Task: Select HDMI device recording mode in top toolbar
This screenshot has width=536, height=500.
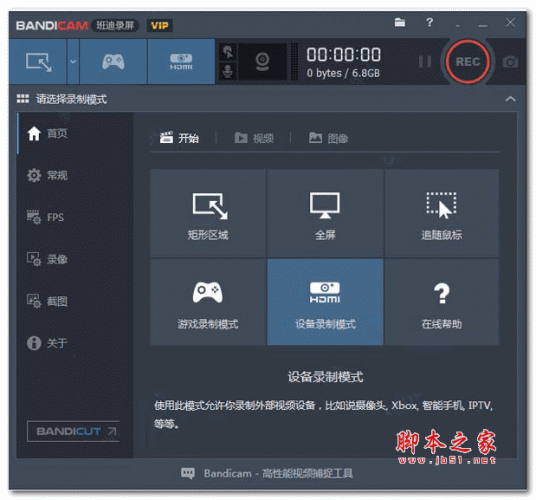Action: pos(181,62)
